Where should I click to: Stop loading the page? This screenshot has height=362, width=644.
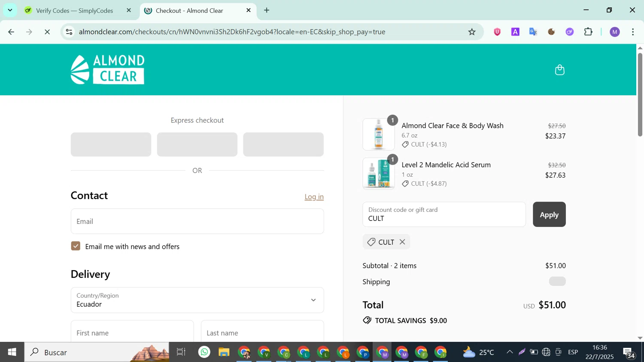tap(47, 32)
